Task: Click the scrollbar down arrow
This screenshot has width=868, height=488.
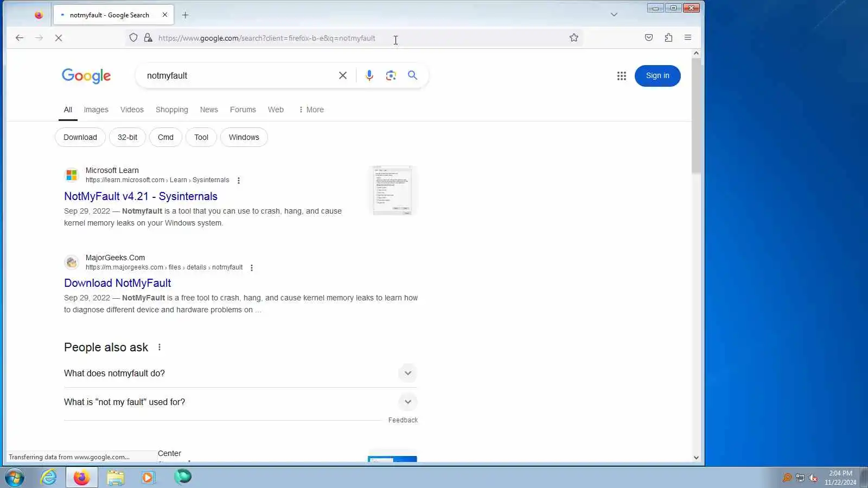Action: pos(697,458)
